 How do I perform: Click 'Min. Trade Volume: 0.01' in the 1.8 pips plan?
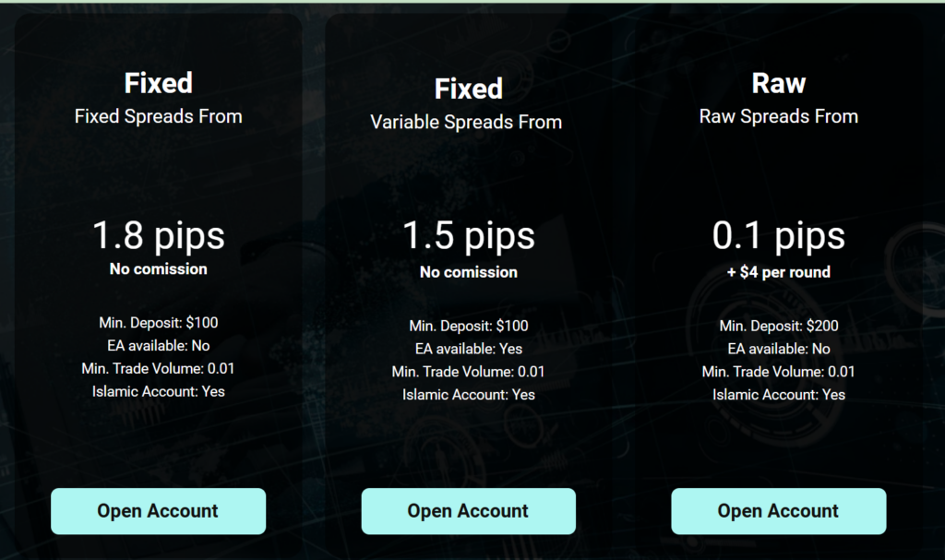click(x=158, y=369)
